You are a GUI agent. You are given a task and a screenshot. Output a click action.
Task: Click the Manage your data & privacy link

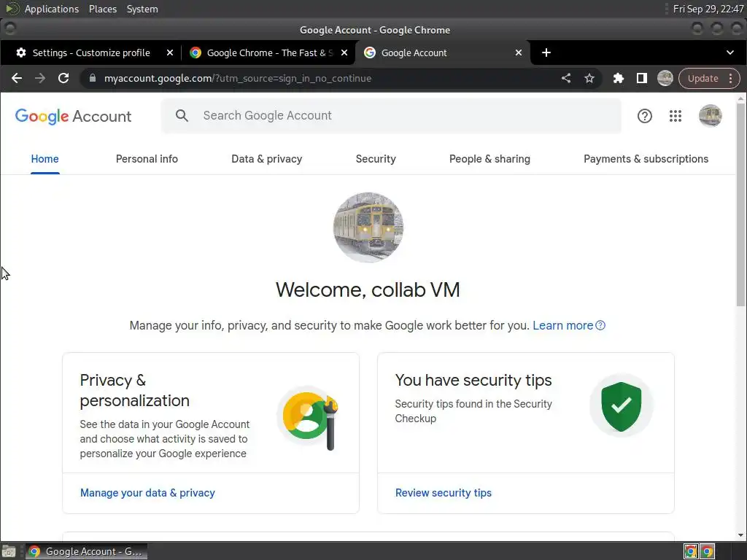pos(147,493)
